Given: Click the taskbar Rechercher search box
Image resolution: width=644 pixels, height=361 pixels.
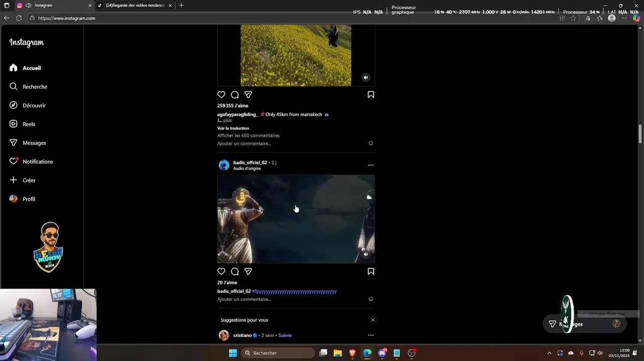Looking at the screenshot, I should click(279, 353).
